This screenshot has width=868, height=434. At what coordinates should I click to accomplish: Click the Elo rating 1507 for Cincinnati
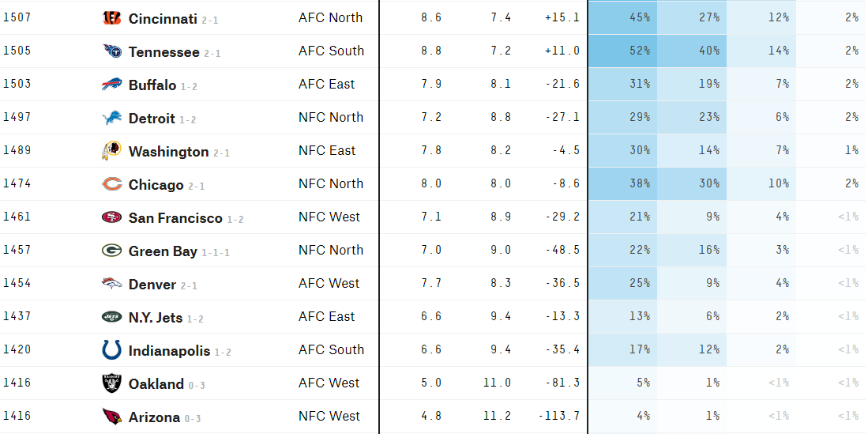pyautogui.click(x=17, y=17)
